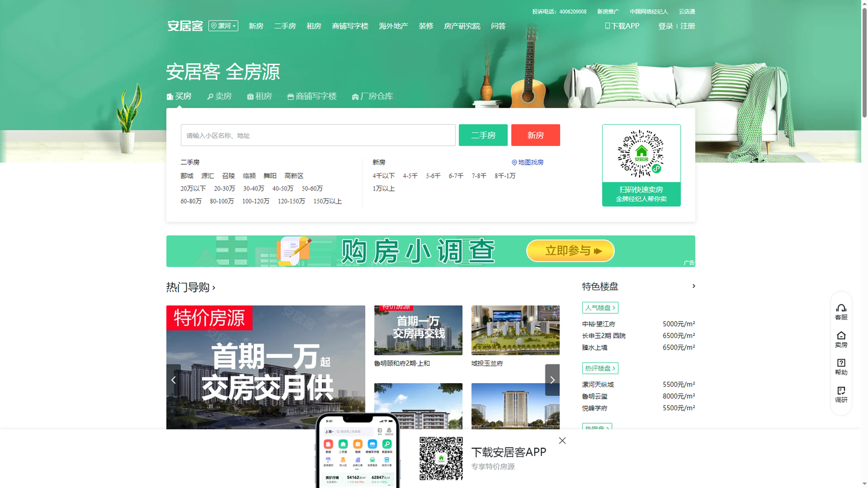Open 装修 navigation item
Image resolution: width=868 pixels, height=488 pixels.
point(426,26)
